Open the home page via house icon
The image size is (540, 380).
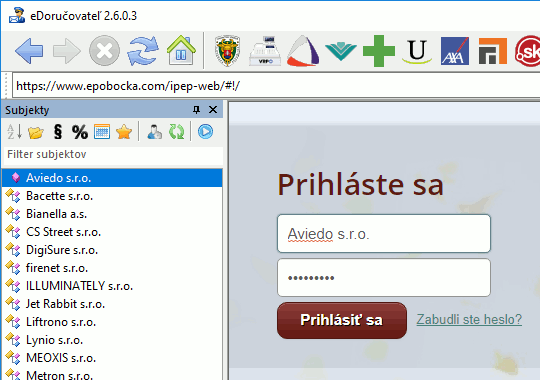(x=181, y=50)
